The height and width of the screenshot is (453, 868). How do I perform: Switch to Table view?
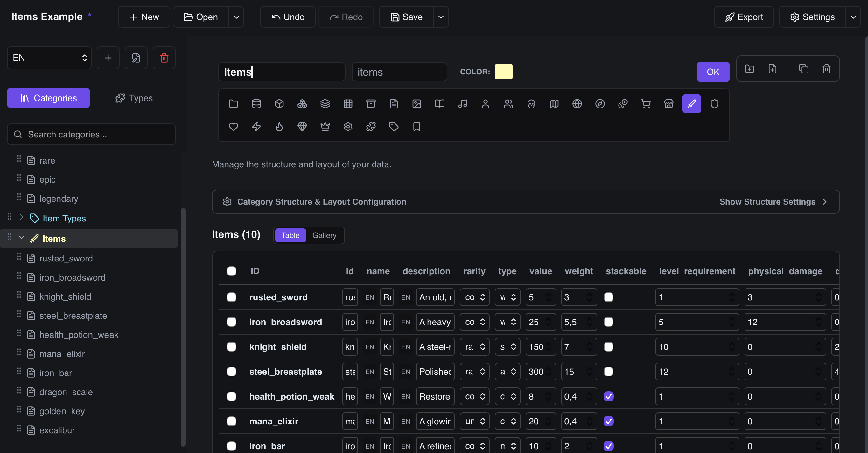(290, 235)
